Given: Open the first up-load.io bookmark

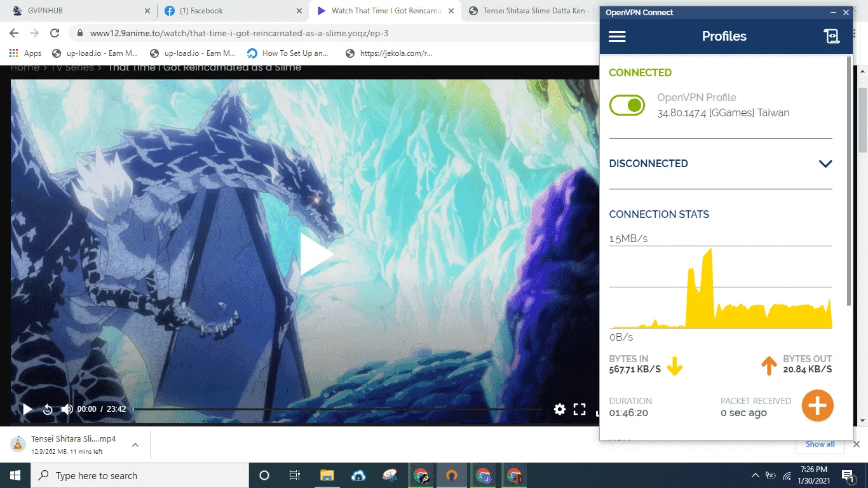Looking at the screenshot, I should [x=95, y=53].
